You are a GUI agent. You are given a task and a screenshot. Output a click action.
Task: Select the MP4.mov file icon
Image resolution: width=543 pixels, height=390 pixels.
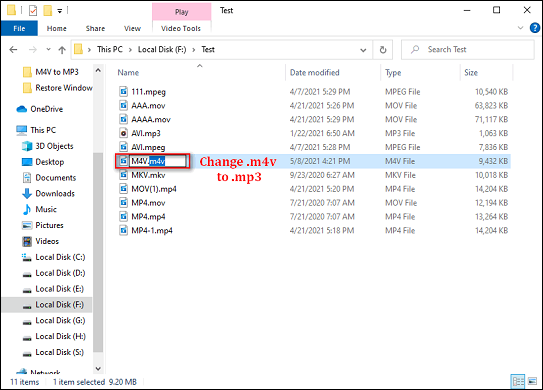[x=123, y=203]
